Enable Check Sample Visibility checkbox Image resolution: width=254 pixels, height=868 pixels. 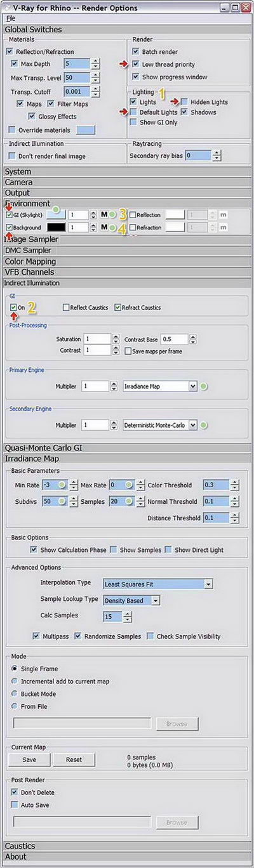(x=150, y=636)
